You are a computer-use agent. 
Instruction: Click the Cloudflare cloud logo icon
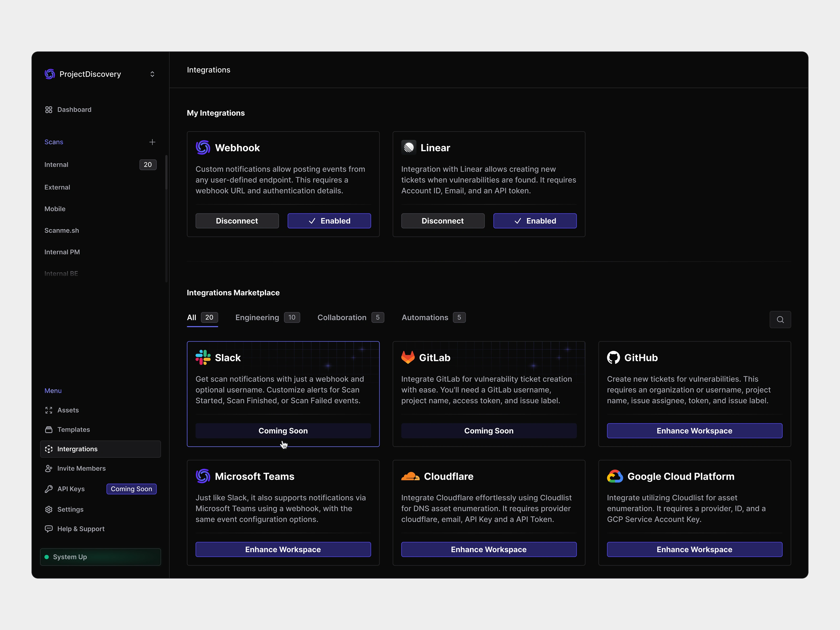410,476
